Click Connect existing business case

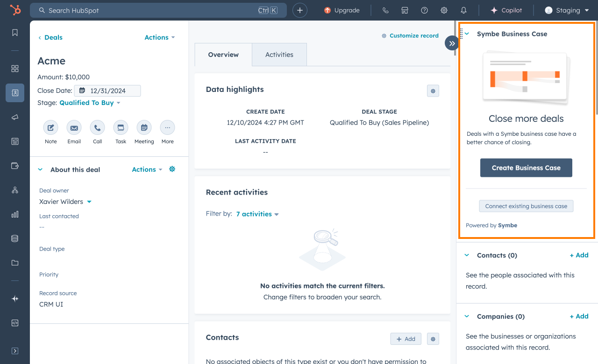[526, 206]
